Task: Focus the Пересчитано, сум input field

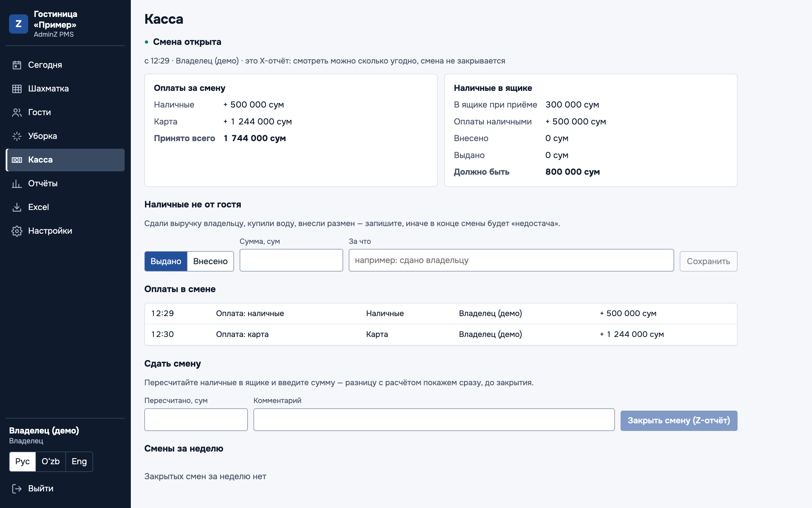Action: [196, 420]
